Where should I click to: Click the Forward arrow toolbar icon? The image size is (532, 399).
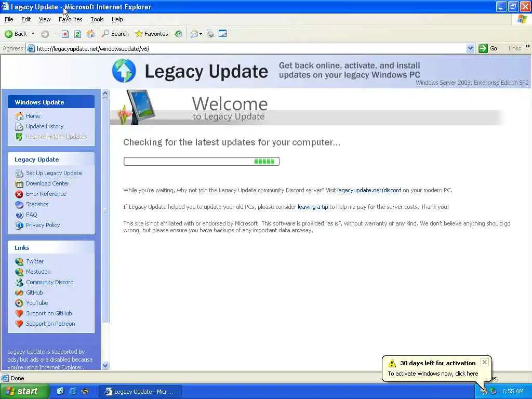coord(45,34)
